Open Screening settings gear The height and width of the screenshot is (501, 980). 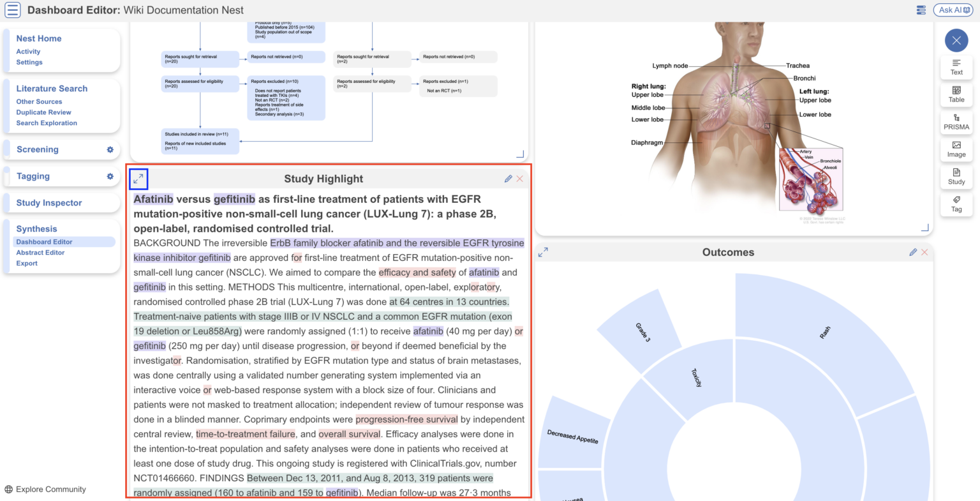click(x=110, y=149)
